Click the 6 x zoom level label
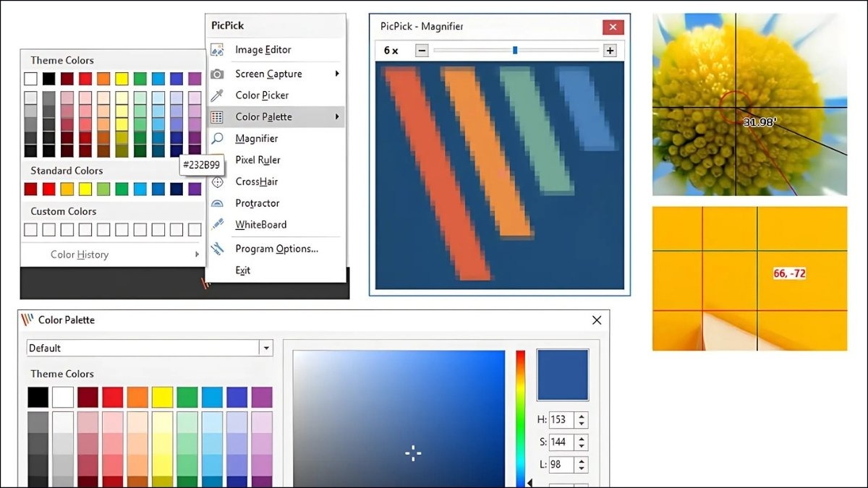Screen dimensions: 868x488 [391, 51]
